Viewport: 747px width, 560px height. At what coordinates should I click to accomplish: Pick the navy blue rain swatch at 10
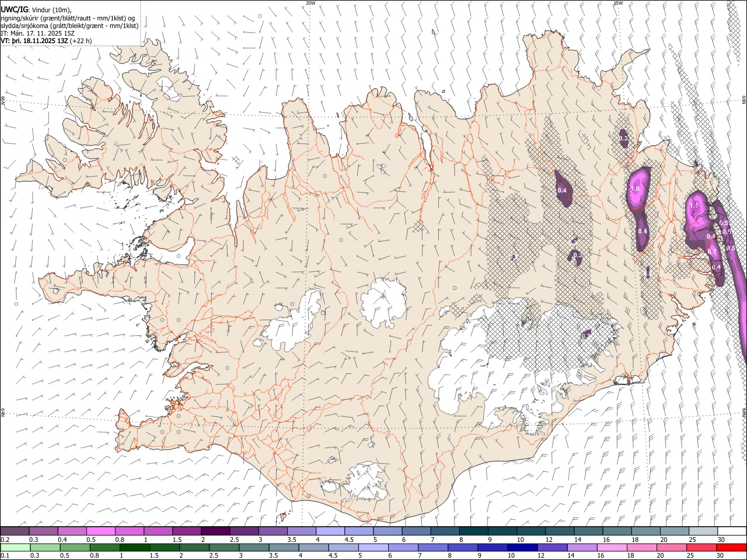click(x=522, y=547)
